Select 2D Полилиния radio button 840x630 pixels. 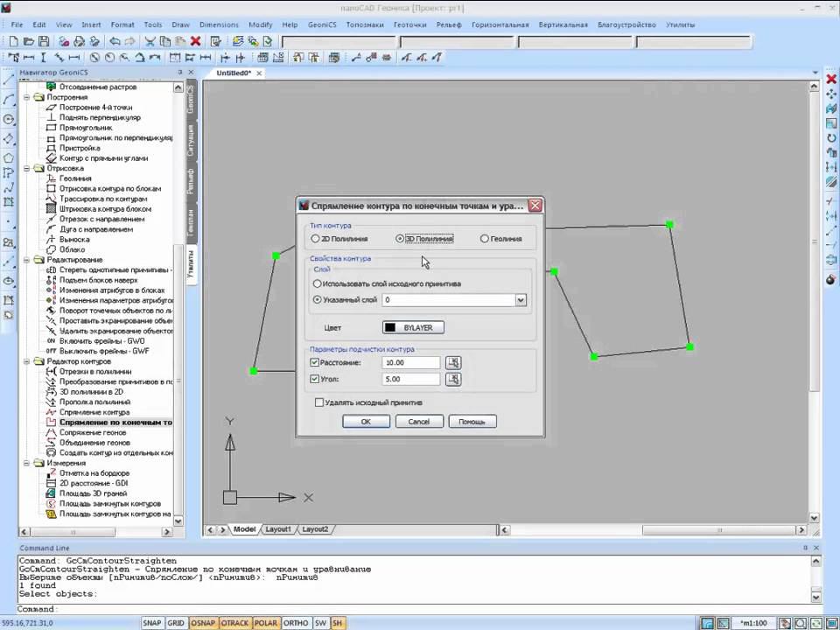pyautogui.click(x=315, y=239)
